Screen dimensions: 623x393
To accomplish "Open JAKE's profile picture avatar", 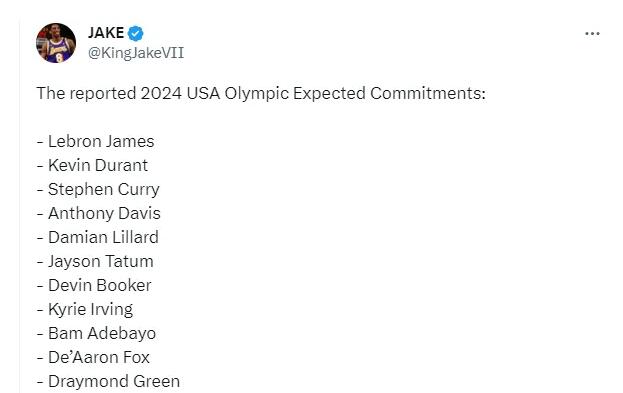I will click(56, 43).
